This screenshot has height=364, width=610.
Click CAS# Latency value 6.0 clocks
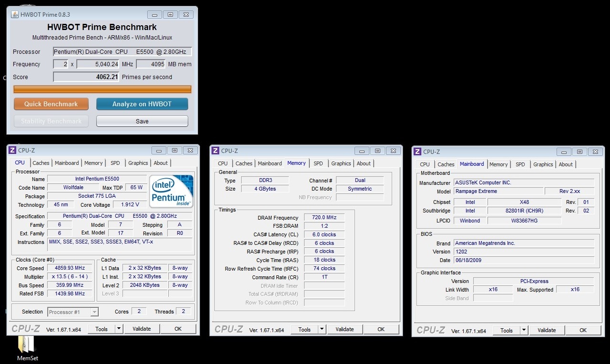[325, 234]
